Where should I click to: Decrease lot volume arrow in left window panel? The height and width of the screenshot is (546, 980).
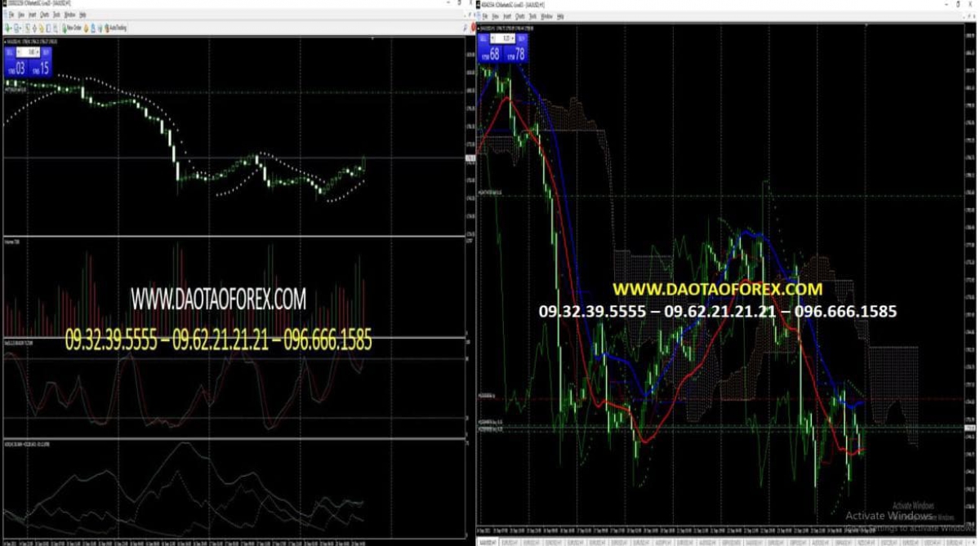[x=18, y=52]
